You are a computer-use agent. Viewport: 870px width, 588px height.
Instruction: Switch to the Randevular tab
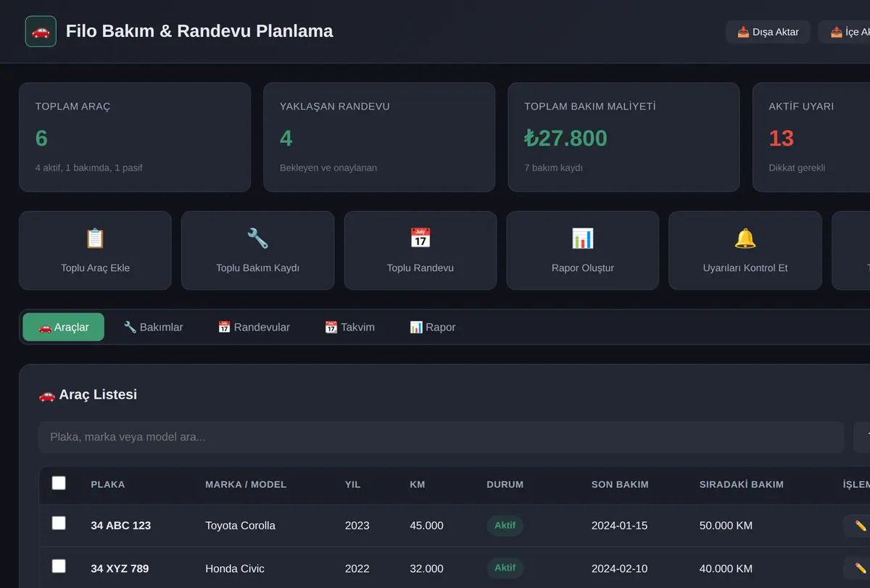click(254, 327)
